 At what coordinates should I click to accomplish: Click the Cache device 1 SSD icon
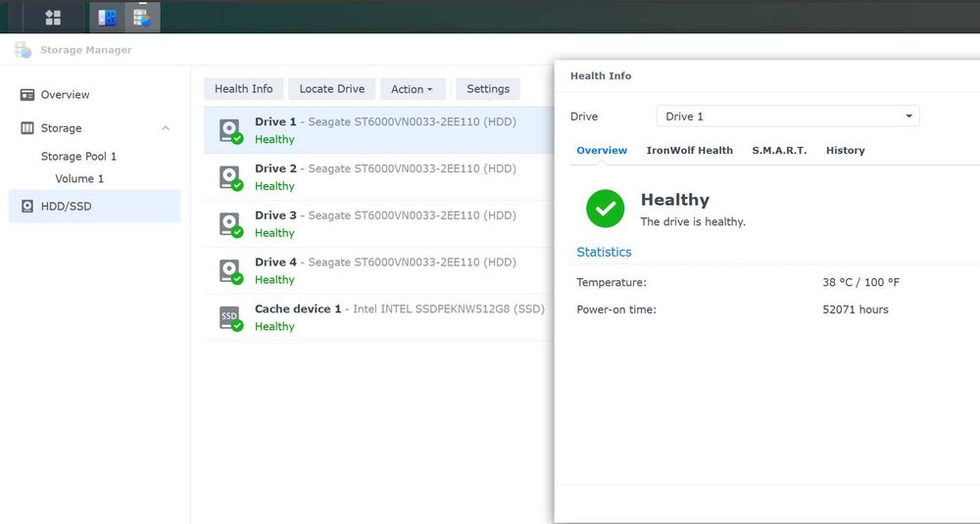coord(230,318)
